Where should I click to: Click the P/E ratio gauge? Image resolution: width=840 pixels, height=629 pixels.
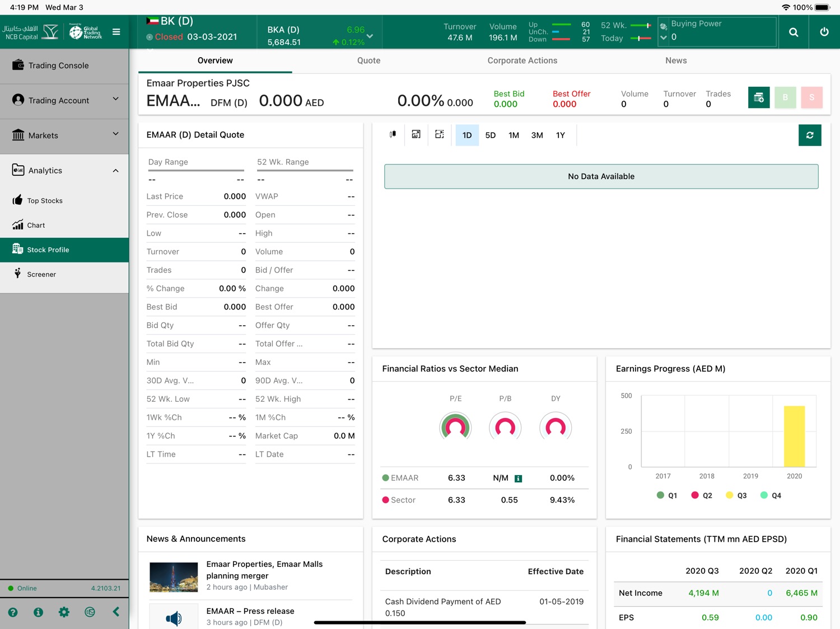(x=455, y=426)
